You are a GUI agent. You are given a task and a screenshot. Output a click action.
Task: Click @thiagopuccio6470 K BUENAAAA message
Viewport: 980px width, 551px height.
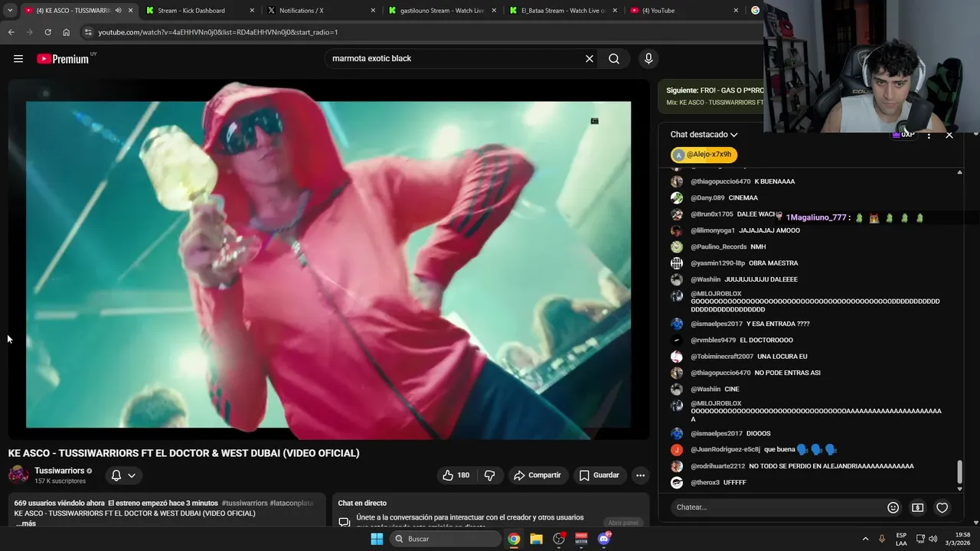(x=733, y=181)
